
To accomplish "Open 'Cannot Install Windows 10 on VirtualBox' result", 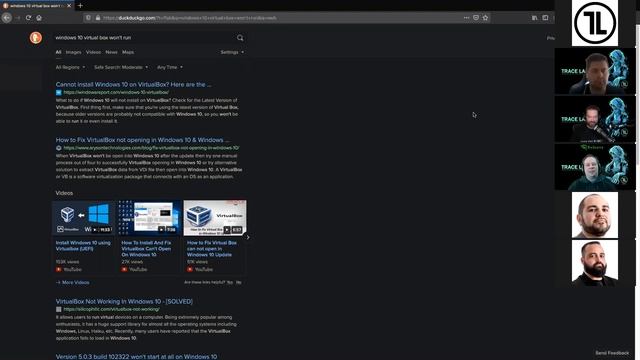I will (x=133, y=84).
